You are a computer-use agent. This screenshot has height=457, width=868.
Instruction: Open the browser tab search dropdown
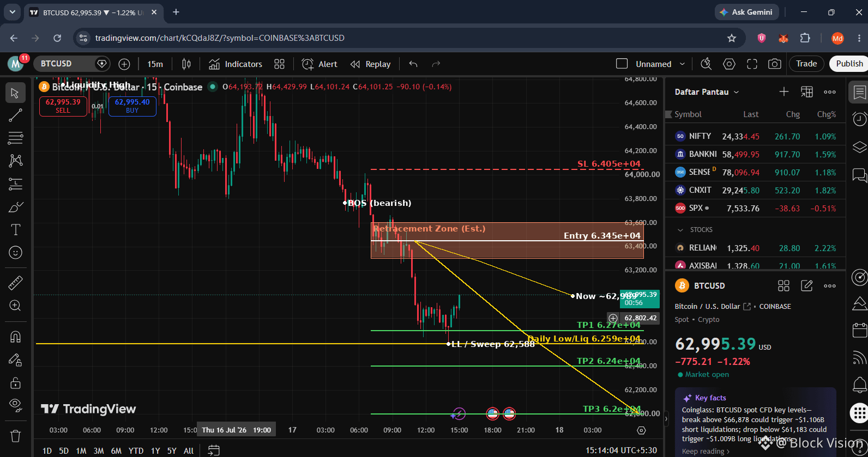click(13, 12)
